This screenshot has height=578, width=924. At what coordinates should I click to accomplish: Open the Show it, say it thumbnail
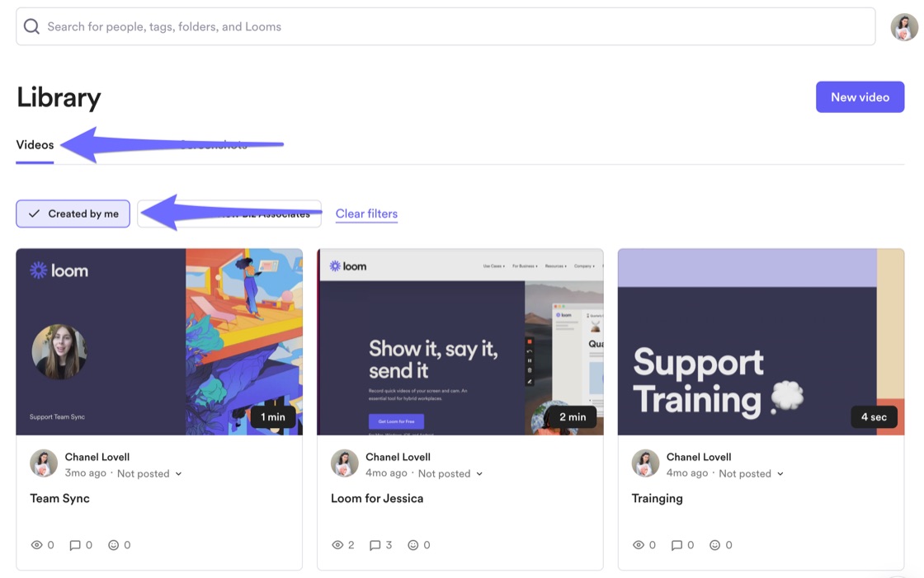click(460, 341)
